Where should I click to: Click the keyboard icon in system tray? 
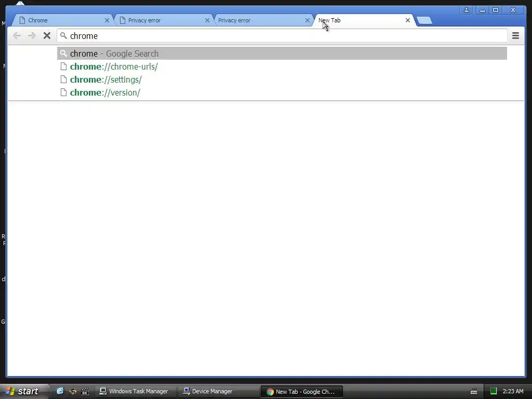pos(474,392)
